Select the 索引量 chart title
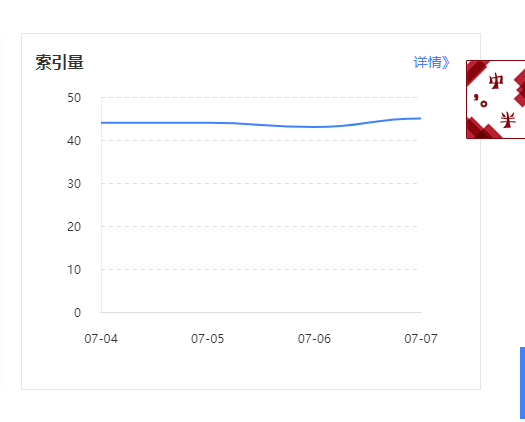The width and height of the screenshot is (525, 422). point(59,62)
